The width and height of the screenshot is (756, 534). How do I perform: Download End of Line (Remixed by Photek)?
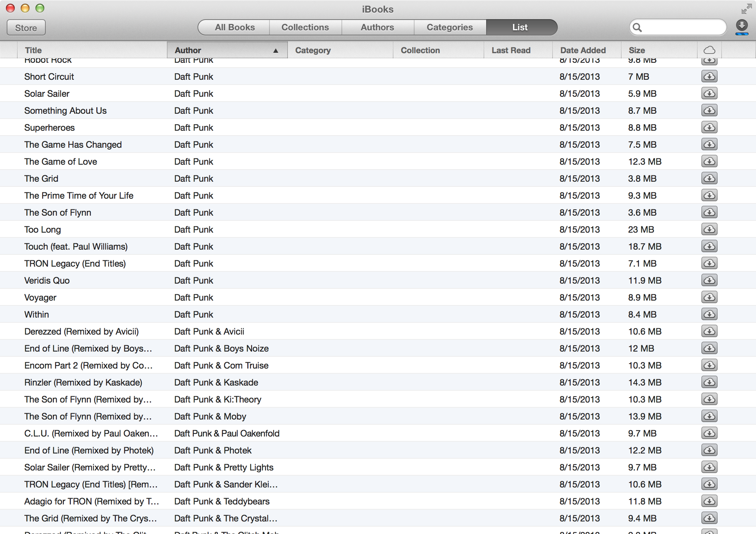709,450
